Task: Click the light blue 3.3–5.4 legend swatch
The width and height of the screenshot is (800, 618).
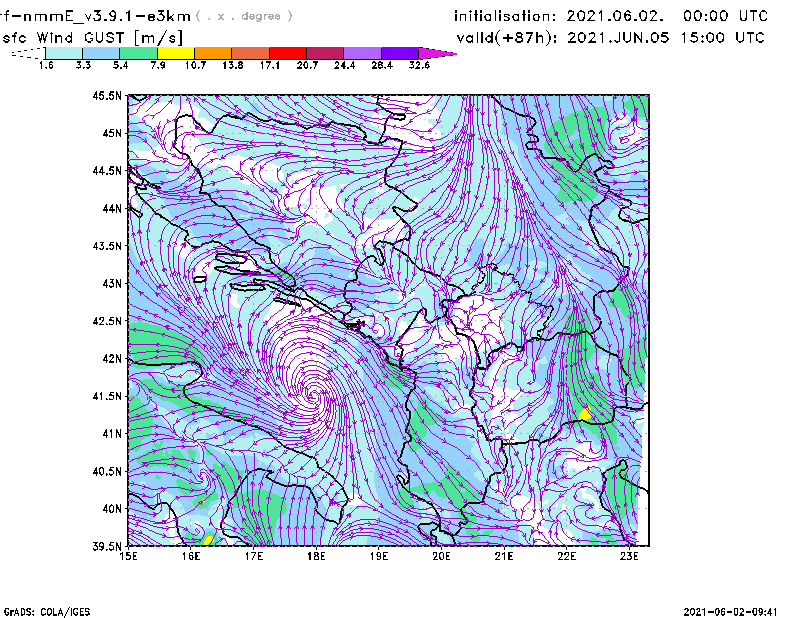Action: click(x=101, y=53)
